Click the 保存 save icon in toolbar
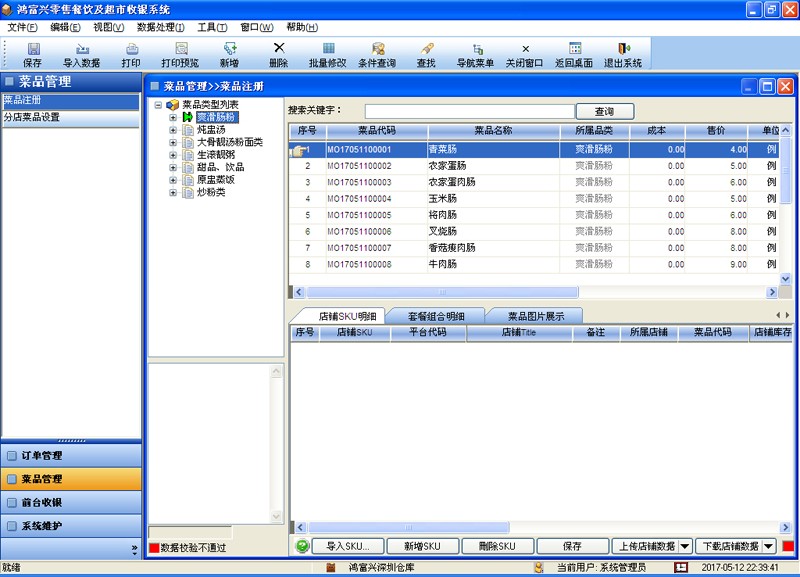 (x=33, y=54)
